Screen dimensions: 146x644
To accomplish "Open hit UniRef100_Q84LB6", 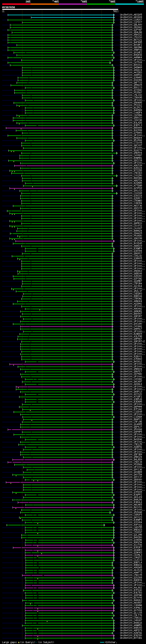I will [x=131, y=32].
